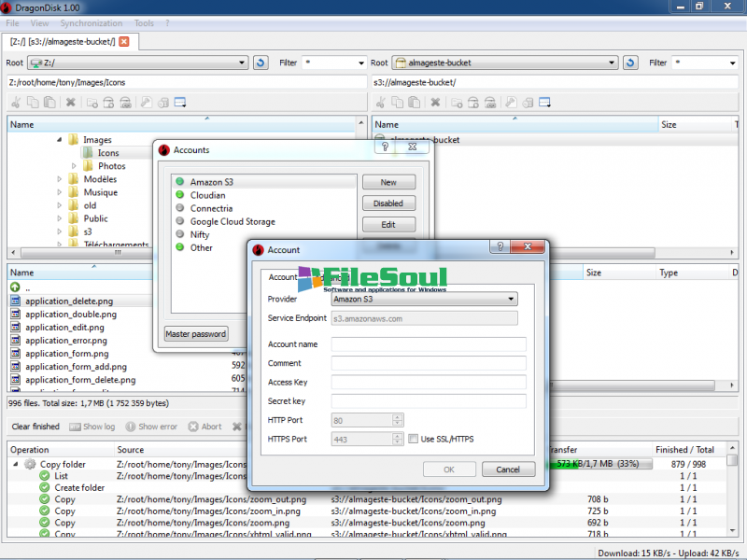
Task: Refresh the almageste-bucket root in right pane
Action: 630,63
